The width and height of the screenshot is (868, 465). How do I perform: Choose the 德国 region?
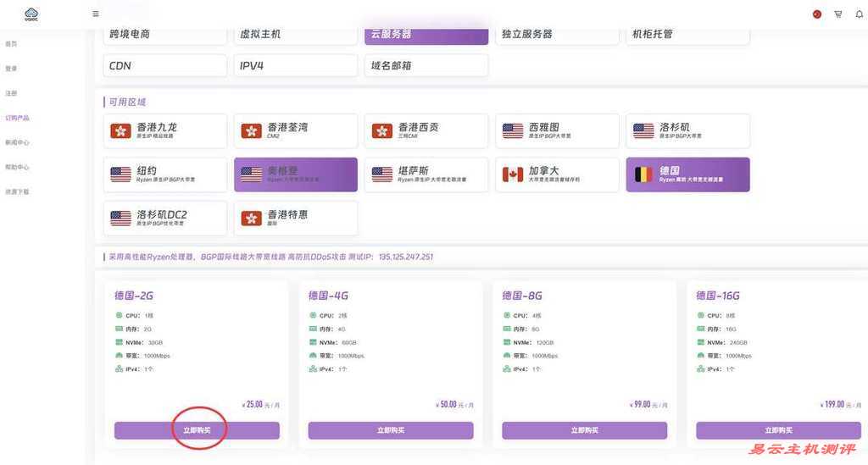click(x=687, y=174)
